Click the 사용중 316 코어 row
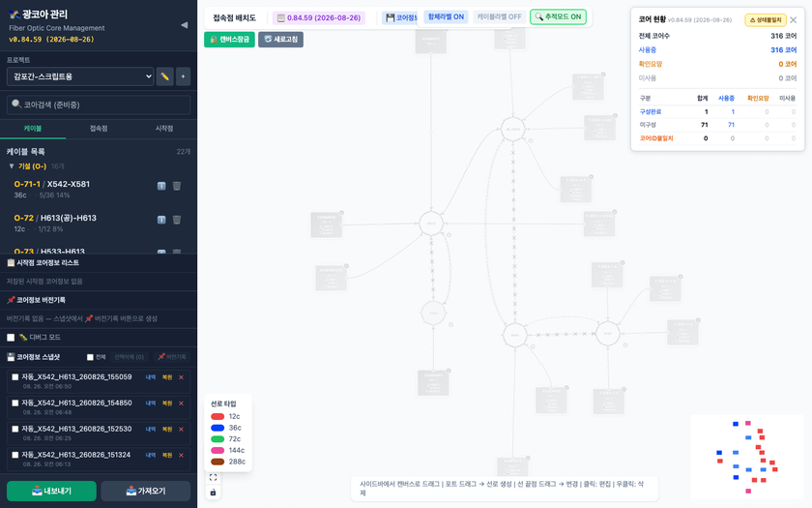This screenshot has height=508, width=812. click(717, 50)
